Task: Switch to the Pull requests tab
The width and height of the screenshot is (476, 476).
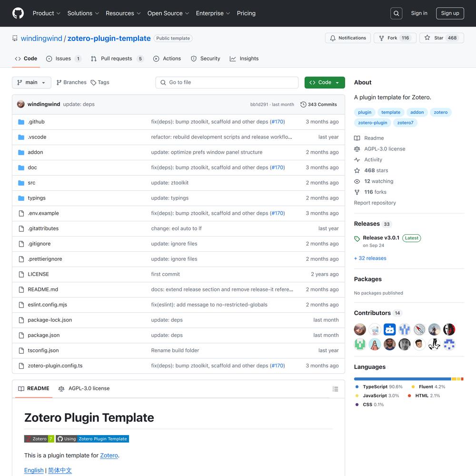Action: 117,59
